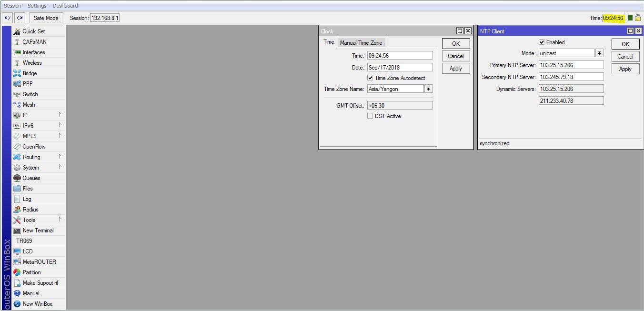This screenshot has width=644, height=311.
Task: Open Partition menu entry
Action: pyautogui.click(x=39, y=272)
